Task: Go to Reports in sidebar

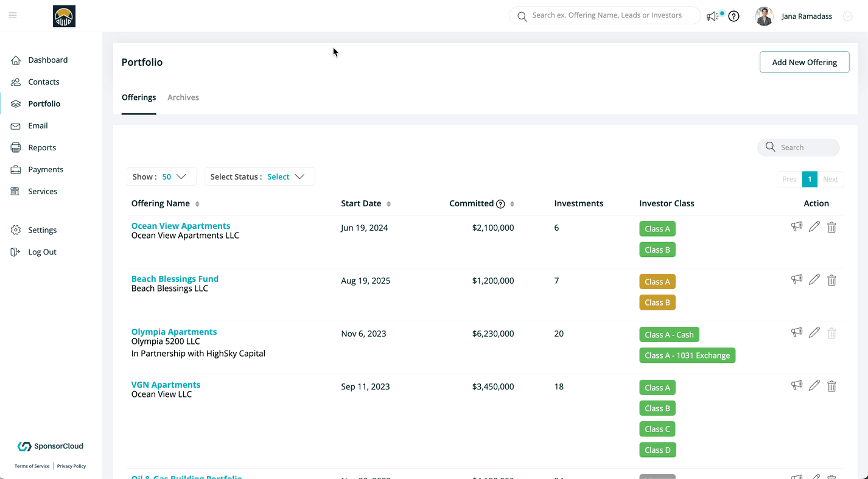Action: click(42, 147)
